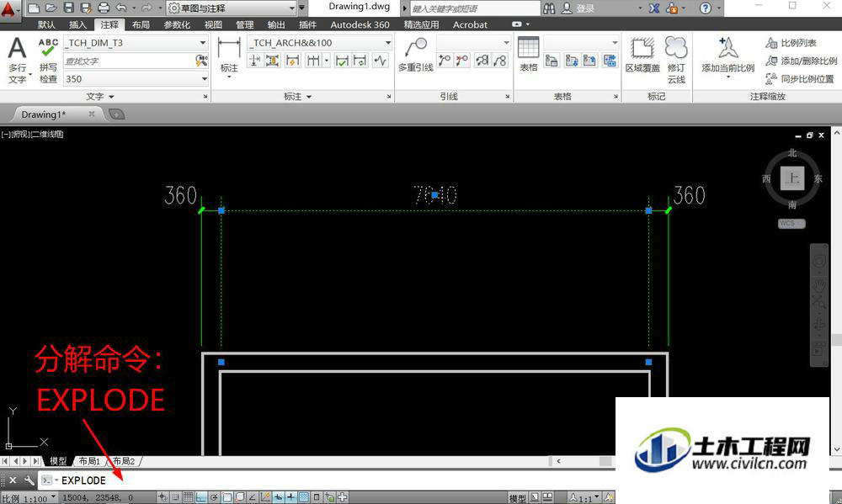Switch to the 视图 ribbon tab
This screenshot has height=504, width=842.
point(213,24)
